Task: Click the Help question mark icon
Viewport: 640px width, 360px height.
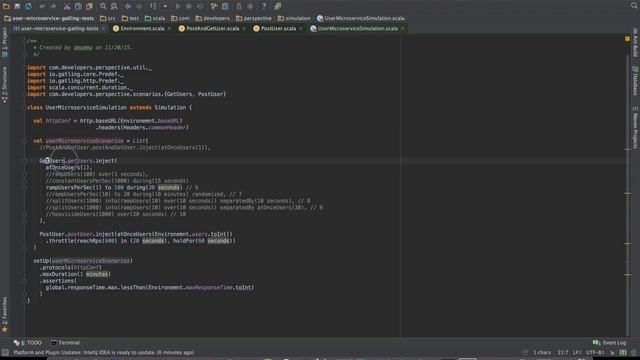Action: (x=264, y=6)
